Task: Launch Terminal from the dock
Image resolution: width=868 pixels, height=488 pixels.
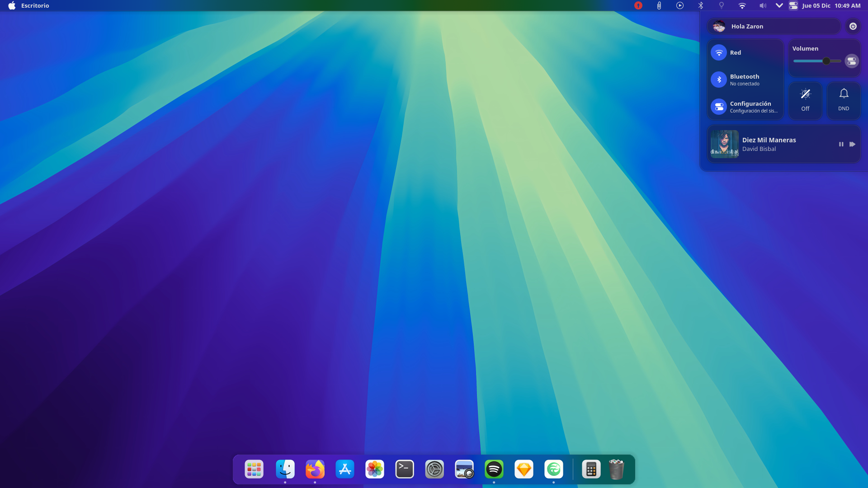Action: tap(405, 469)
